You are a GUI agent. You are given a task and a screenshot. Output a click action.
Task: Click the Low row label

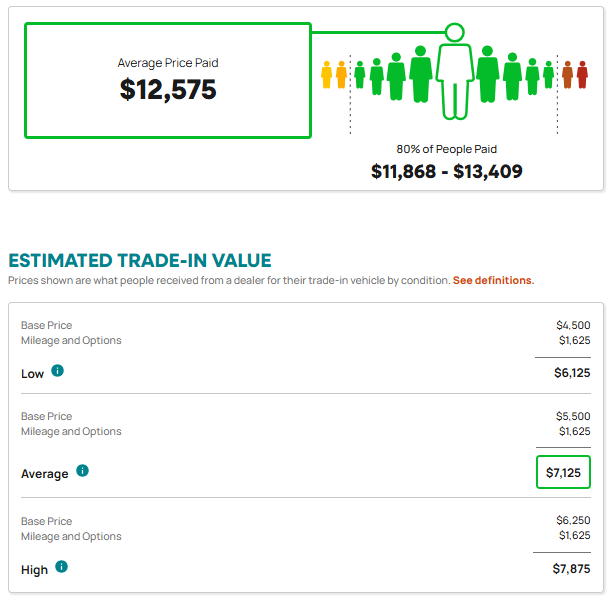coord(33,374)
